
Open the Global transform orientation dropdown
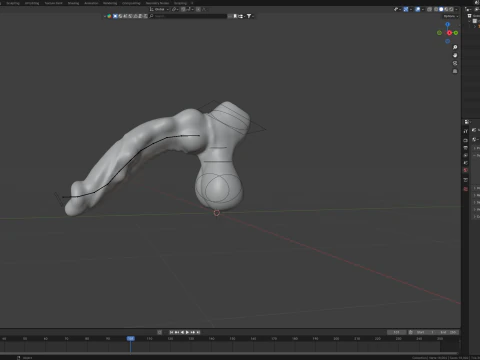159,9
